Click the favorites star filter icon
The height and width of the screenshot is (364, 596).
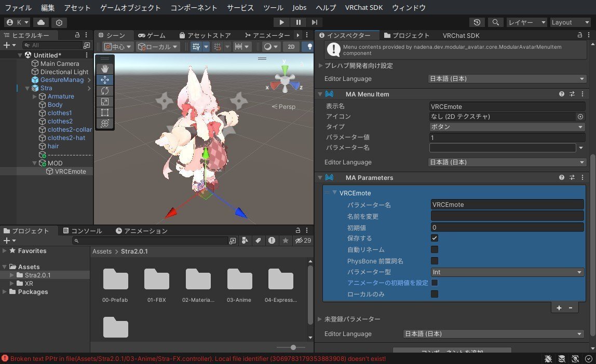(x=285, y=240)
